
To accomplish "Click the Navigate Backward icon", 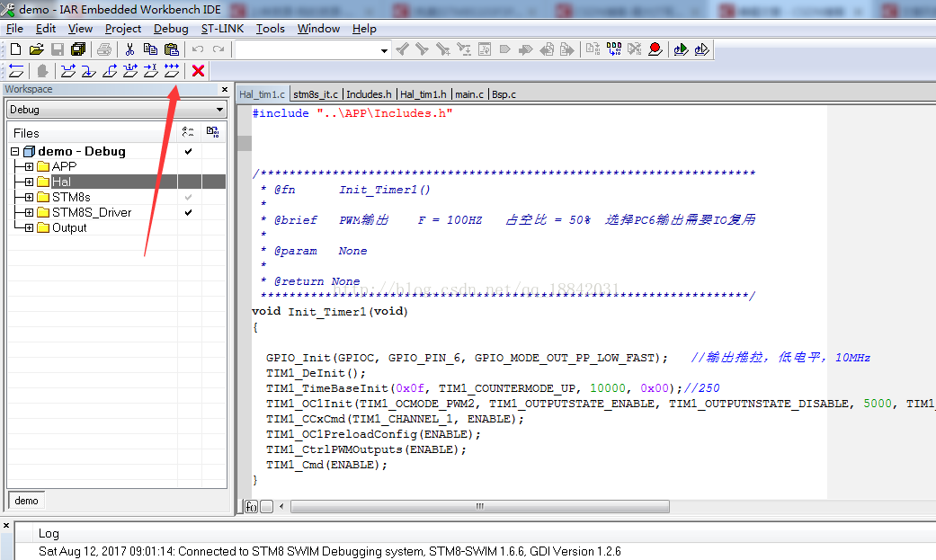I will point(547,49).
